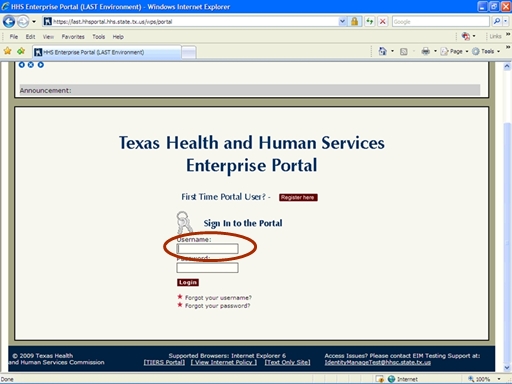Open the Print dropdown arrow
Viewport: 512px width, 384px height.
[x=435, y=51]
